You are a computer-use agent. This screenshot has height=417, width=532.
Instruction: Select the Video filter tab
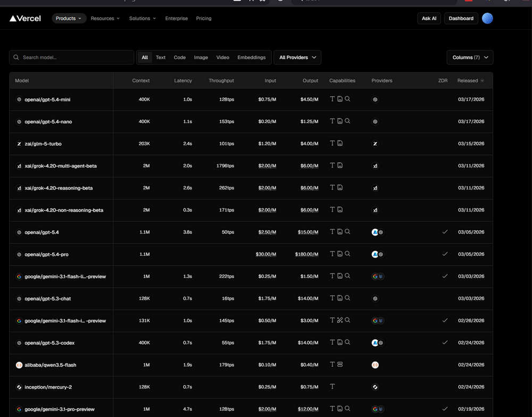coord(222,57)
